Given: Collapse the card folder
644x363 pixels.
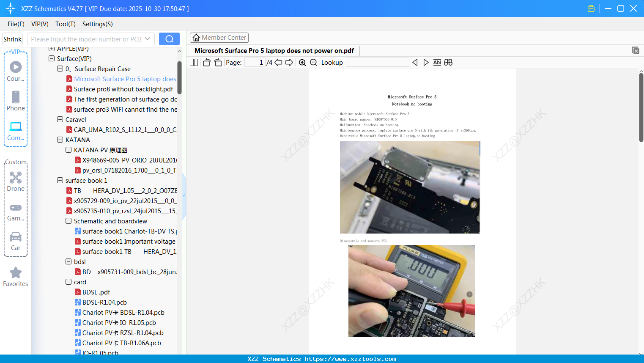Looking at the screenshot, I should click(x=69, y=282).
